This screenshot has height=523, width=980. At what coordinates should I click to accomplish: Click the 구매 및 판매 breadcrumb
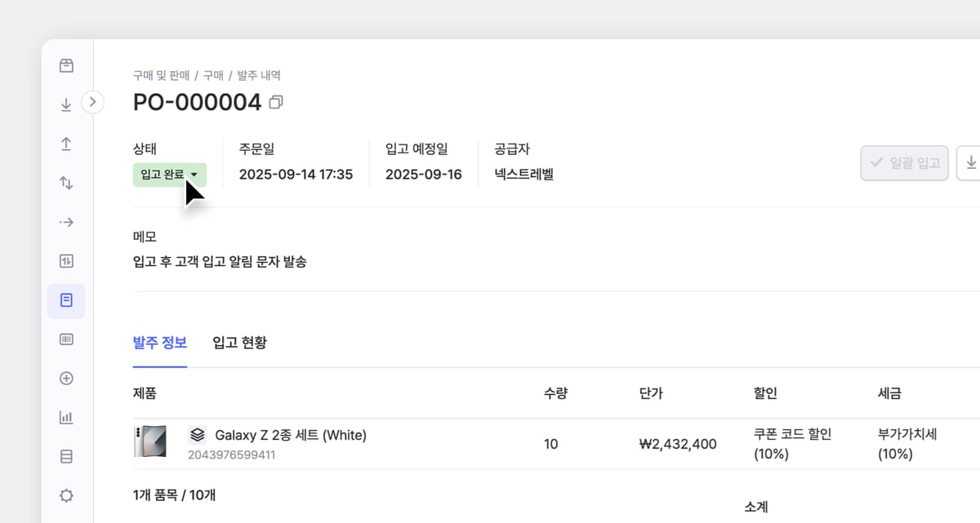pyautogui.click(x=161, y=75)
